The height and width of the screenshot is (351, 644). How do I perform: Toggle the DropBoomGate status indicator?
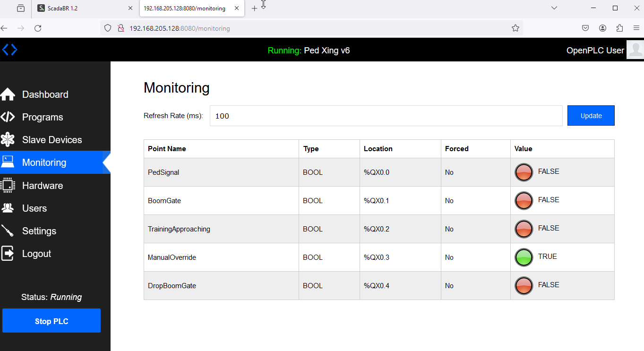tap(524, 285)
